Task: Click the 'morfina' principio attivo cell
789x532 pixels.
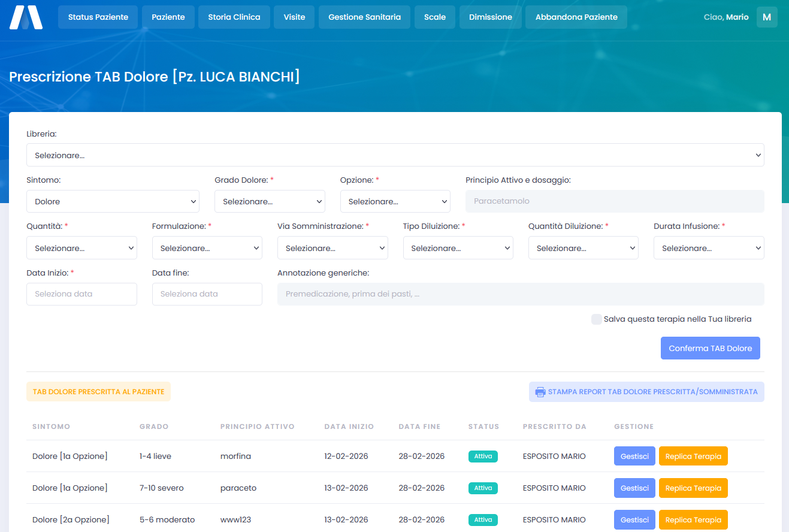Action: pyautogui.click(x=235, y=457)
